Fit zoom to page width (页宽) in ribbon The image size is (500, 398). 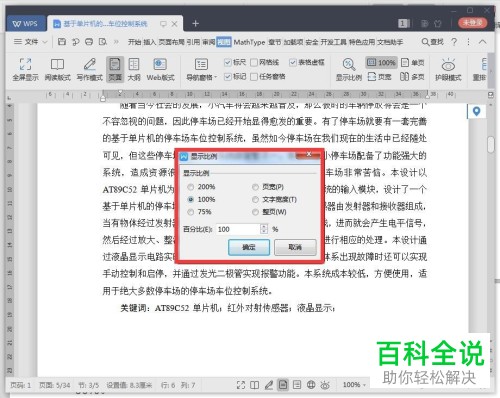point(379,77)
